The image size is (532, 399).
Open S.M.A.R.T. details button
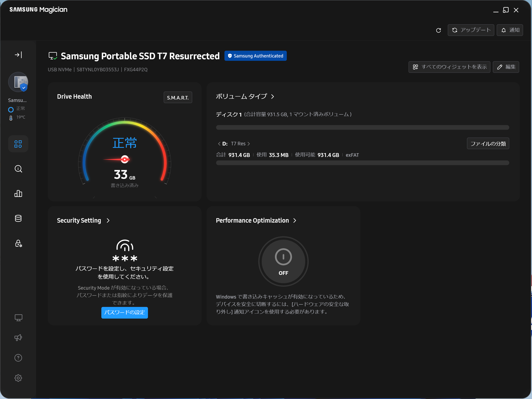(178, 98)
